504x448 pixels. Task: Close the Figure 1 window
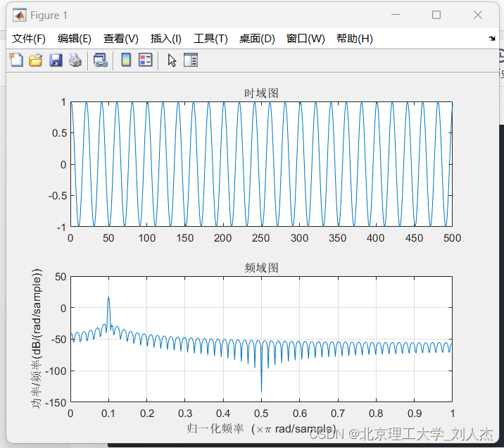[x=478, y=15]
